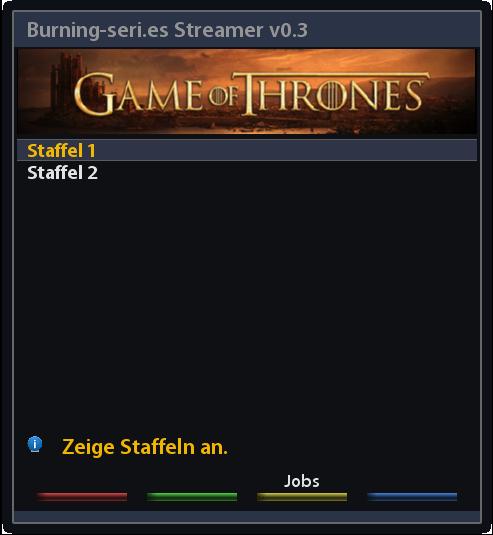Viewport: 493px width, 535px height.
Task: Select the highlighted Staffel 1 entry
Action: click(x=247, y=150)
